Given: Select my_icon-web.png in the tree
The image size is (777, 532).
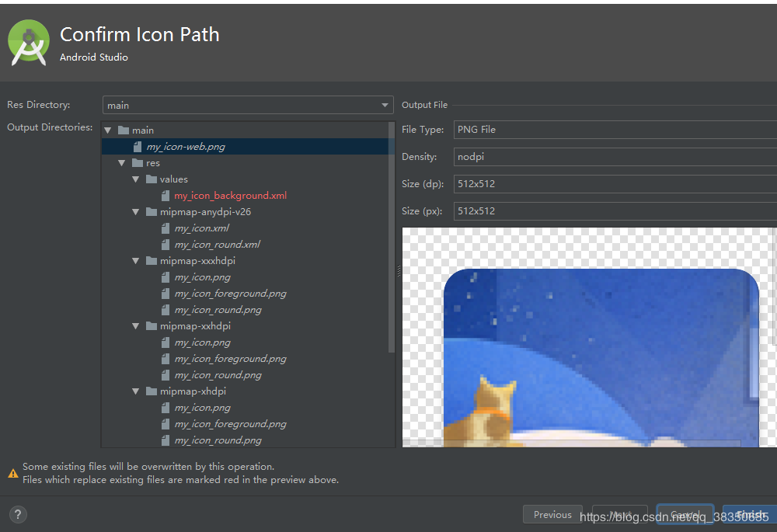Looking at the screenshot, I should pos(186,147).
